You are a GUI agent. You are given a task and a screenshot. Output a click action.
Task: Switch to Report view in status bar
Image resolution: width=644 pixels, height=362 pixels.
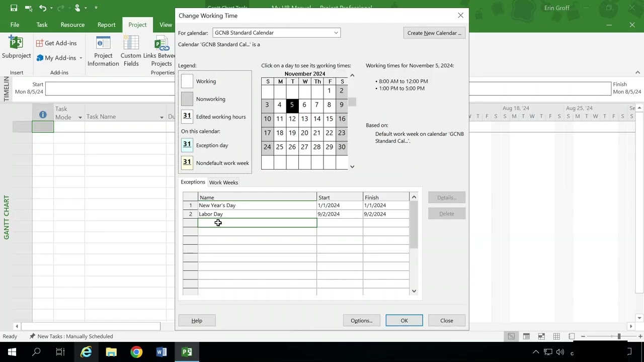click(x=572, y=336)
